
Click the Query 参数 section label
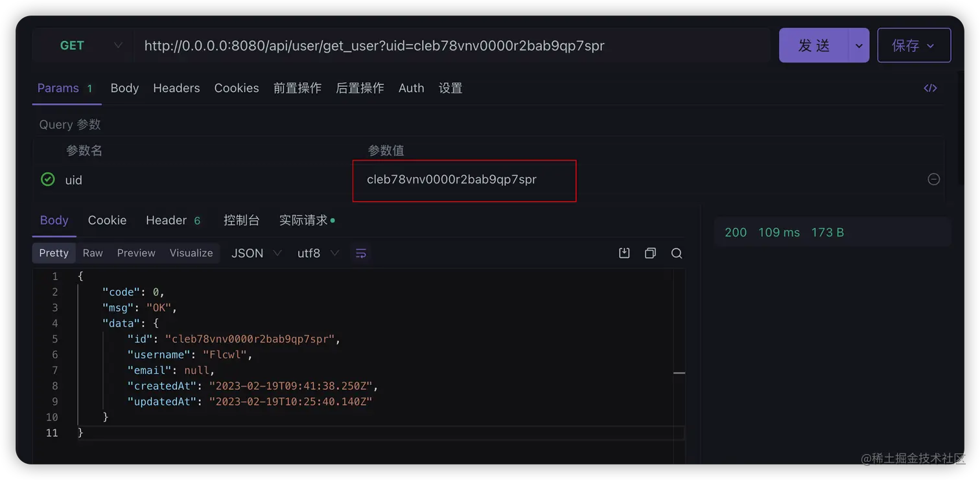[x=70, y=124]
